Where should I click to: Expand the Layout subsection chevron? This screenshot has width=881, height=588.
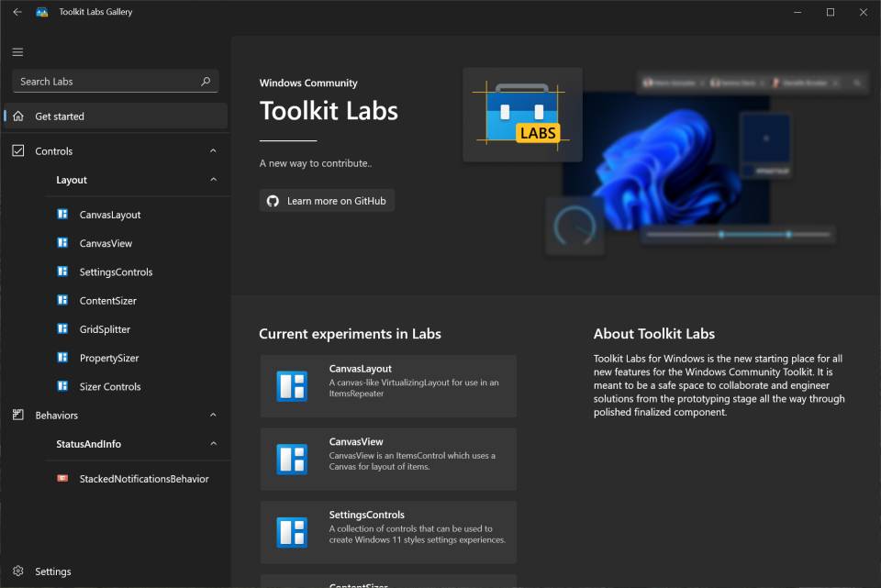pos(213,180)
